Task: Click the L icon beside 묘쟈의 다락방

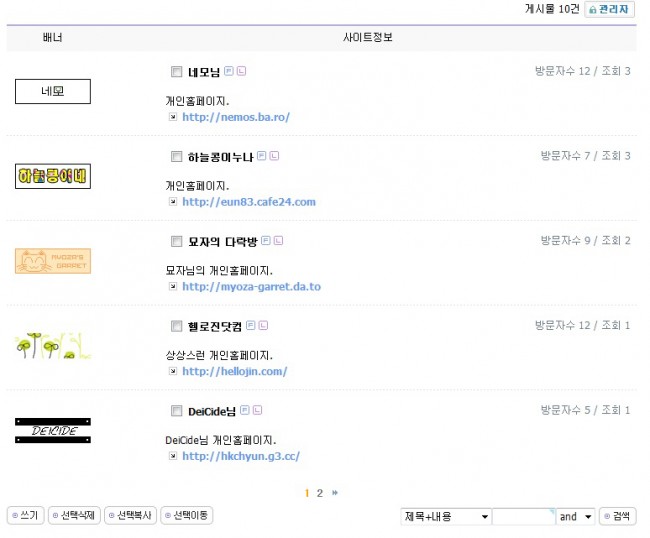Action: (x=280, y=240)
